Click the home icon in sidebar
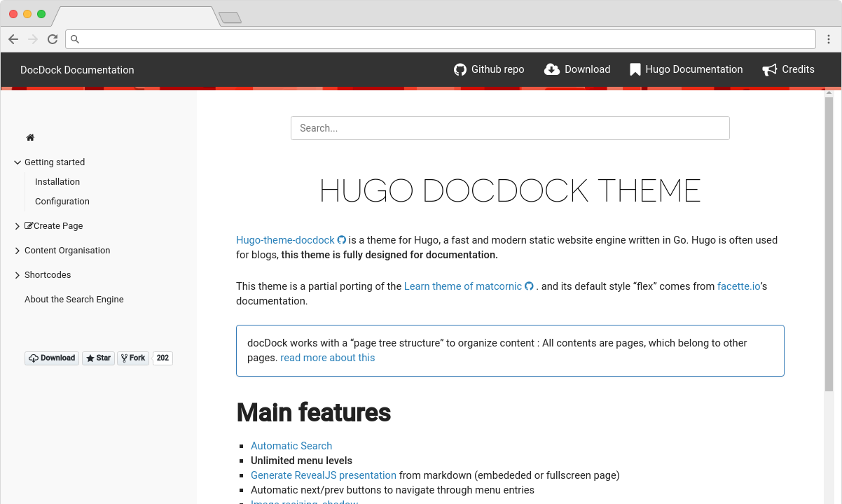The image size is (842, 504). pyautogui.click(x=30, y=138)
